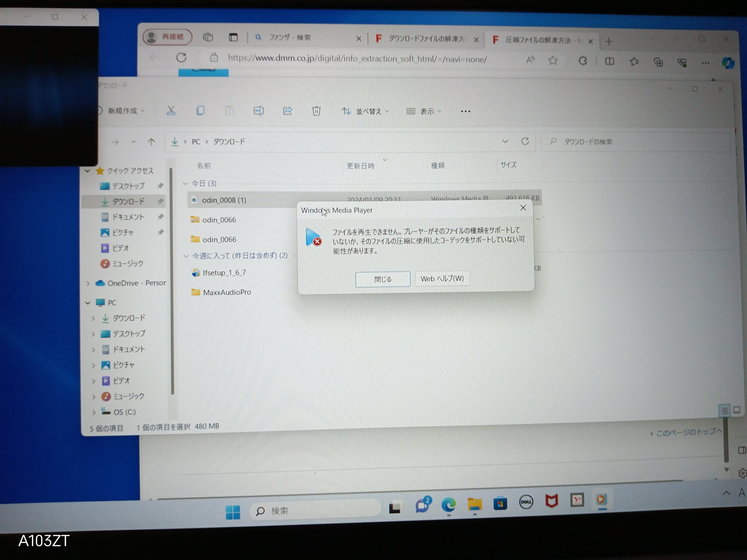Click the Delete trash icon in Explorer
The image size is (747, 560).
(x=316, y=111)
